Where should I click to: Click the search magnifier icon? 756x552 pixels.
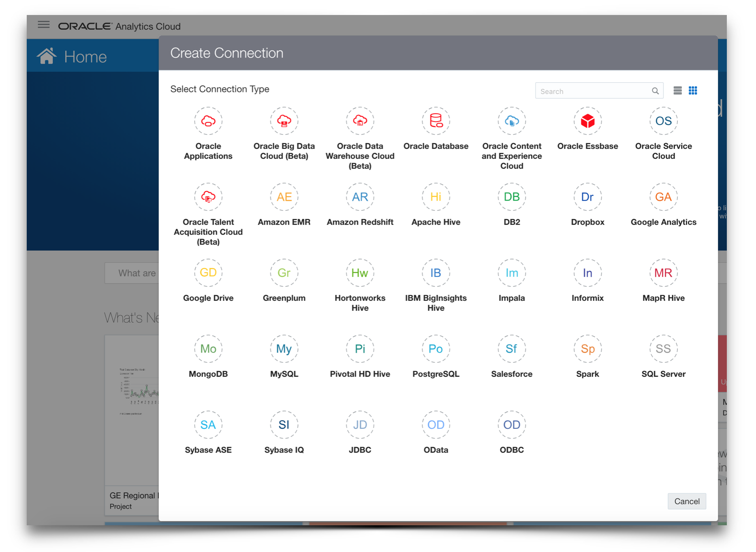click(655, 91)
